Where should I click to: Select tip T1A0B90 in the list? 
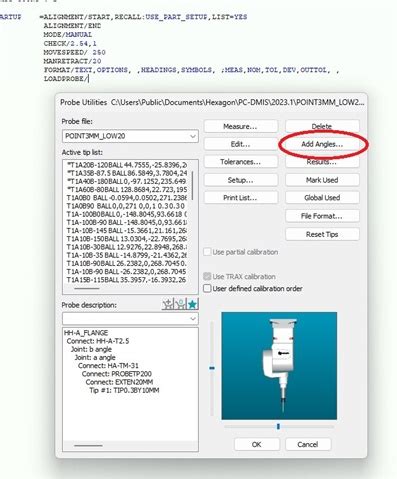tap(127, 206)
